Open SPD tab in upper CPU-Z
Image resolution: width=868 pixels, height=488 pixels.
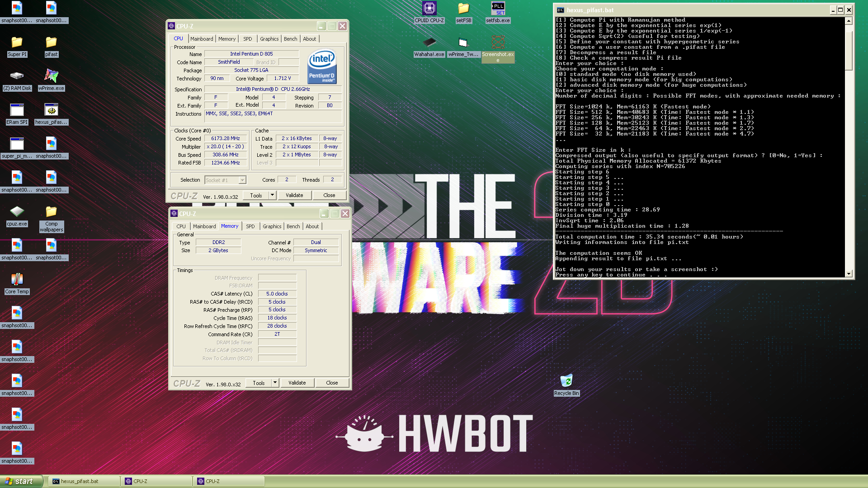(248, 39)
